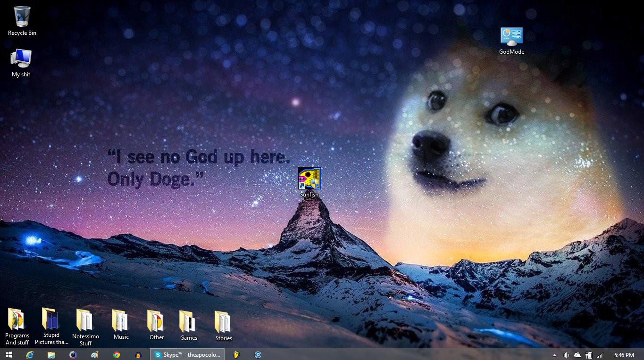This screenshot has width=644, height=360.
Task: Launch Google Chrome from the taskbar
Action: [117, 355]
